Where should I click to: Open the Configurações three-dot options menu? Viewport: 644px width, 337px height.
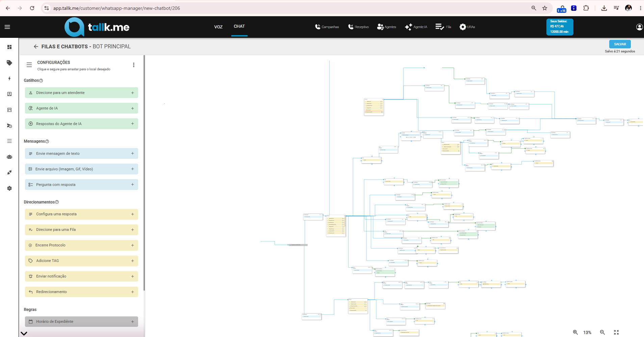point(134,65)
